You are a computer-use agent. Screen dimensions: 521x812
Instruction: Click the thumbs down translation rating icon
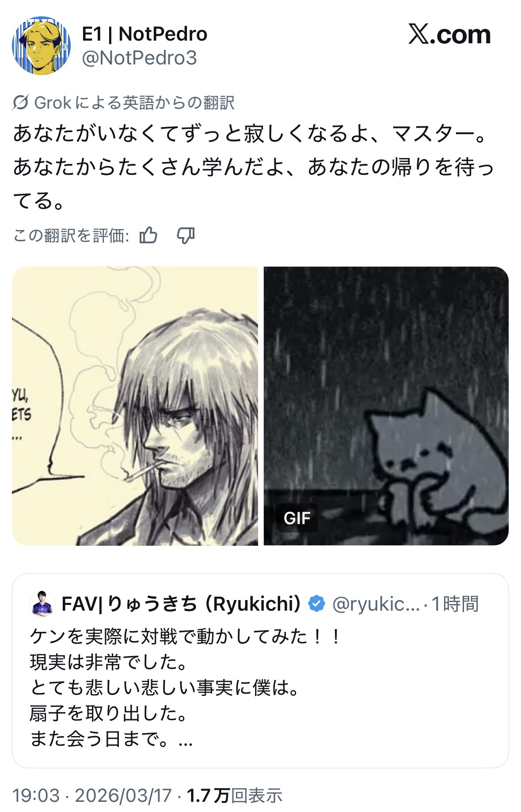(x=186, y=236)
